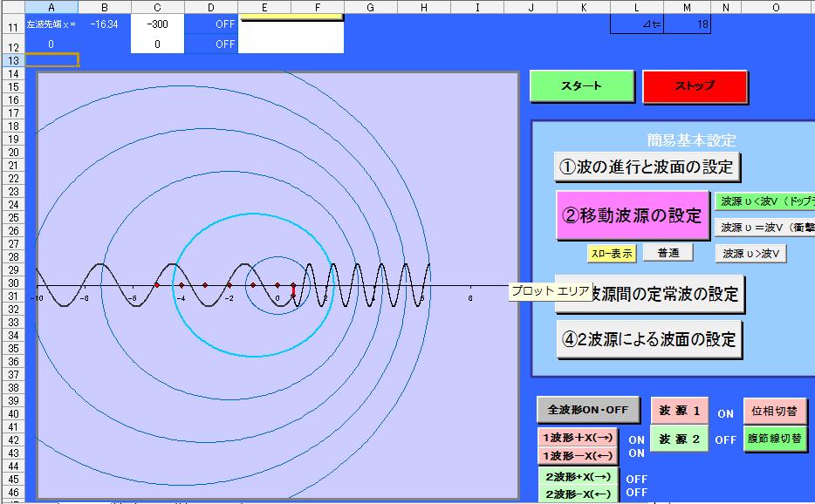Select the active cell A13

(x=51, y=60)
